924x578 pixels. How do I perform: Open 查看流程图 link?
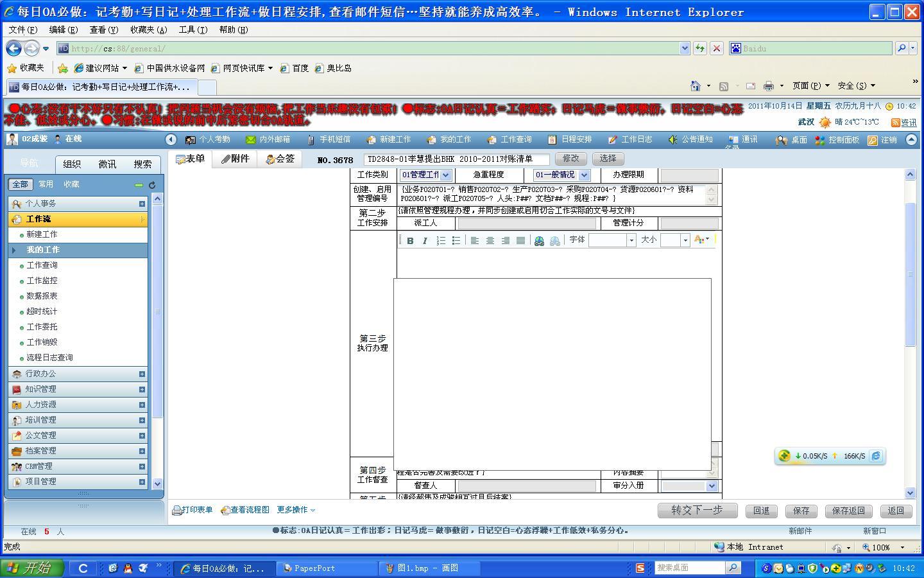(245, 510)
